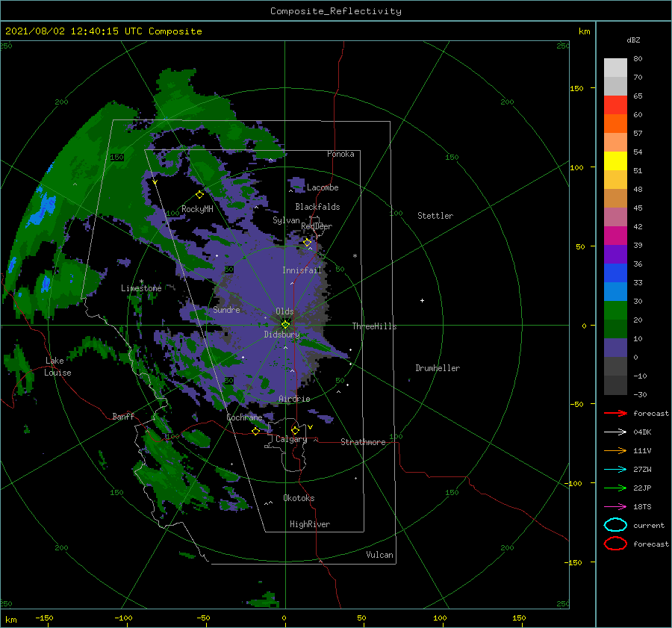Click the Okotoks city label
Screen dimensions: 672x628
pos(299,498)
